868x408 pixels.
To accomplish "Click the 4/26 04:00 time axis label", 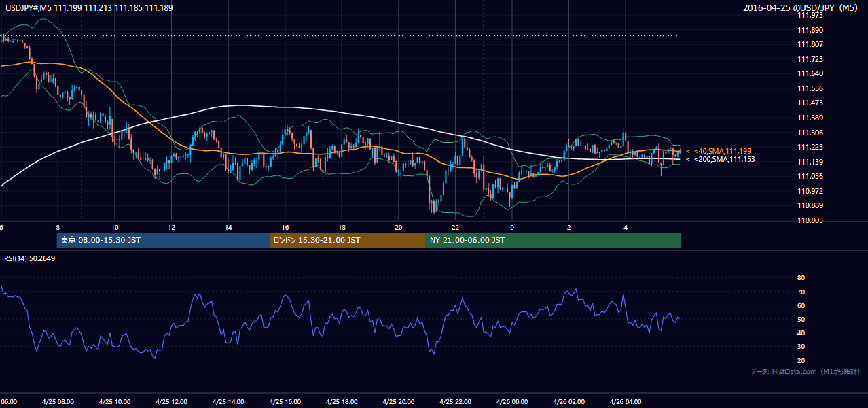I will coord(626,401).
